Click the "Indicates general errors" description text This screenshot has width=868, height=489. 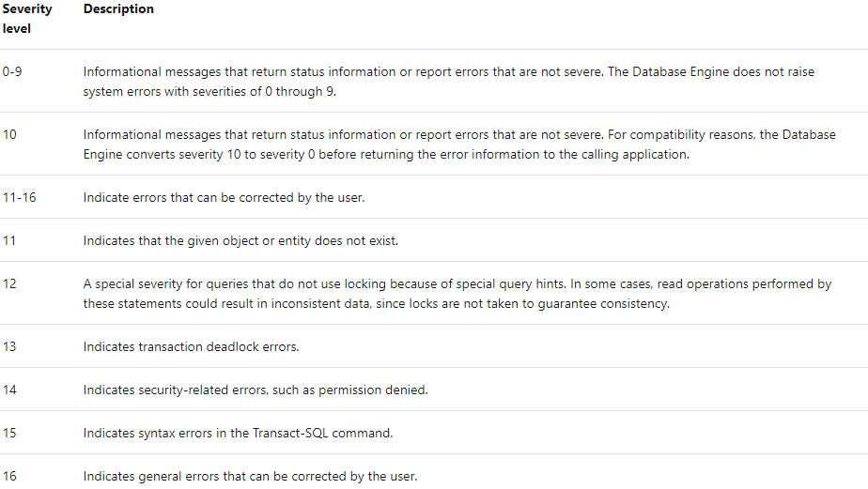(247, 476)
